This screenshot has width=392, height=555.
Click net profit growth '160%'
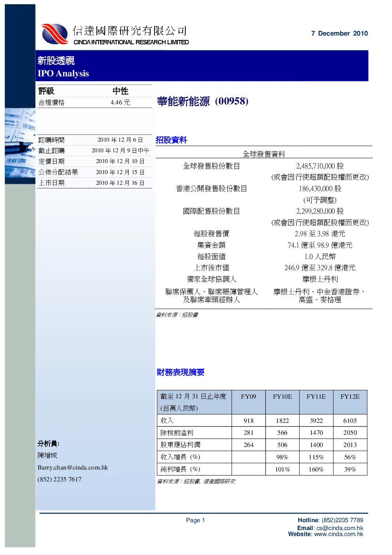pyautogui.click(x=316, y=470)
